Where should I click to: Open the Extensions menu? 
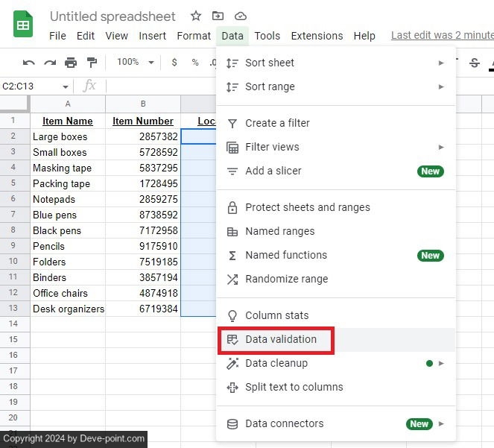[x=317, y=36]
